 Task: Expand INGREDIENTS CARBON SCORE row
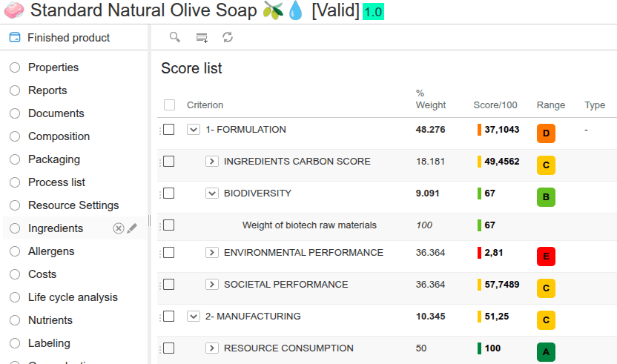(x=211, y=162)
